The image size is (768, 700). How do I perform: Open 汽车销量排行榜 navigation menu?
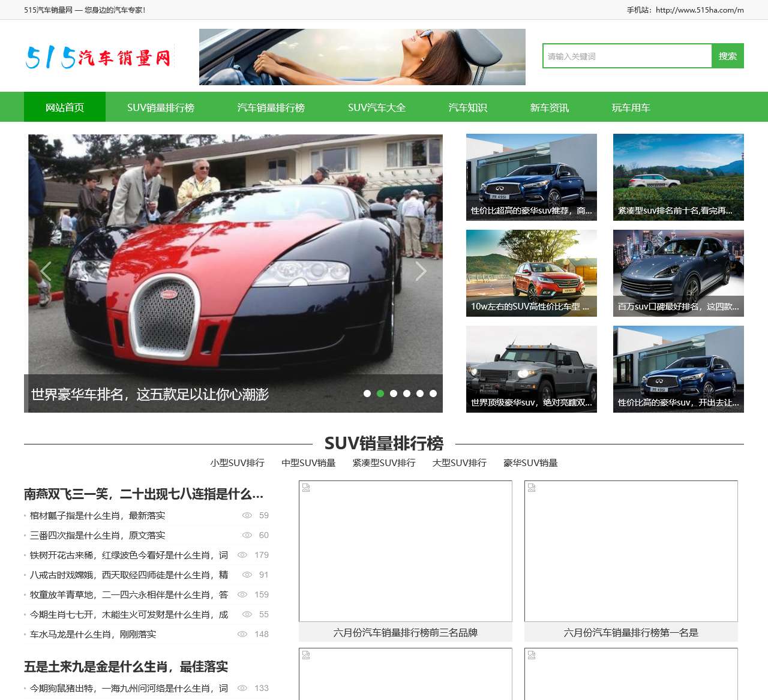click(271, 107)
